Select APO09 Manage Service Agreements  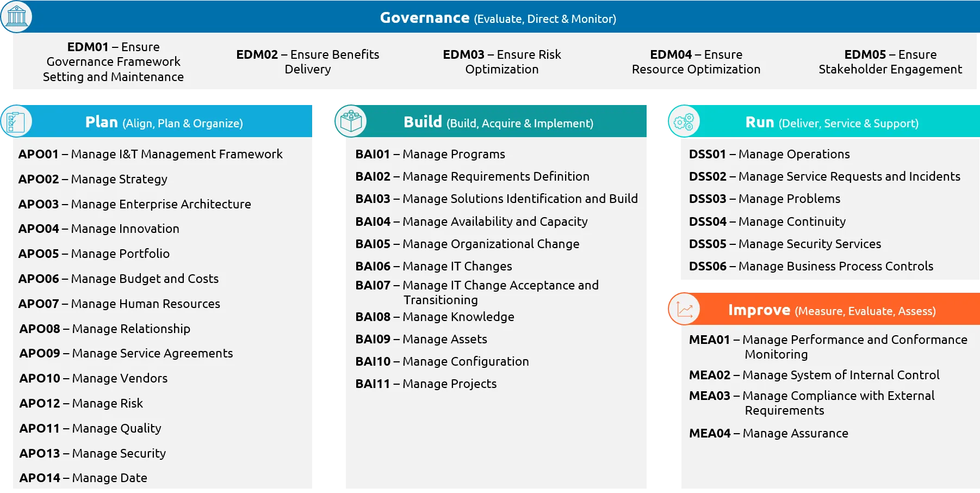pyautogui.click(x=126, y=353)
